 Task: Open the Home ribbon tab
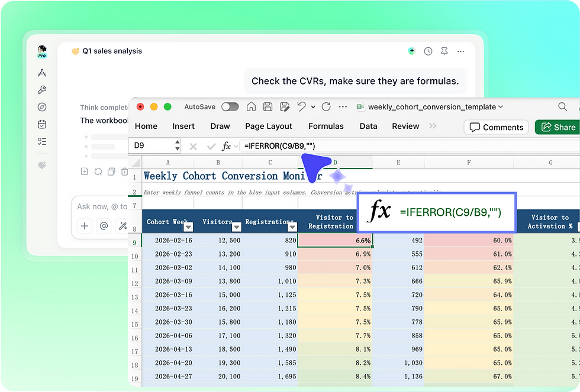click(x=146, y=127)
